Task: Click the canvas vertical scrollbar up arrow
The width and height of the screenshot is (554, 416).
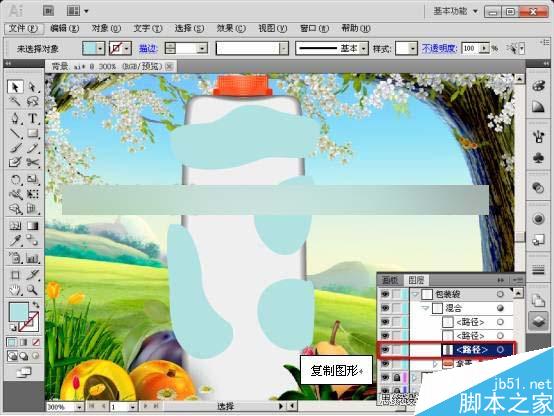Action: coord(519,79)
